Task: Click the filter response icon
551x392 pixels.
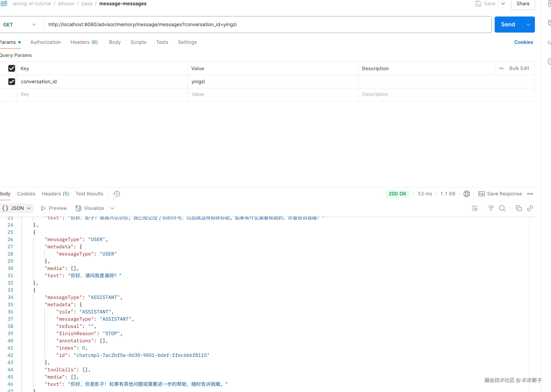Action: [x=491, y=208]
